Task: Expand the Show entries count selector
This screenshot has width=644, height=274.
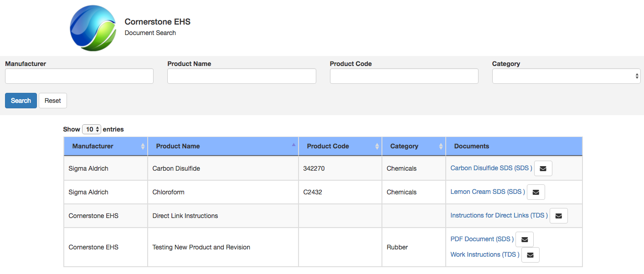Action: pyautogui.click(x=92, y=129)
